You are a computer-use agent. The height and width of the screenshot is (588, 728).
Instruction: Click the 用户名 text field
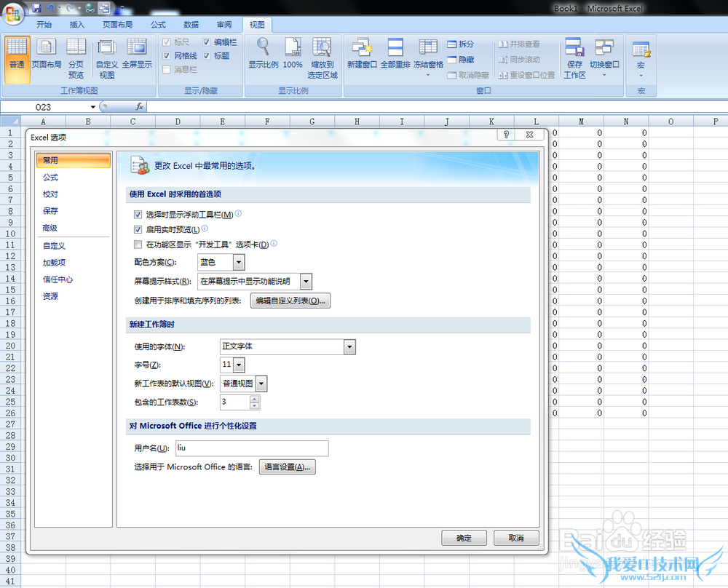click(251, 448)
